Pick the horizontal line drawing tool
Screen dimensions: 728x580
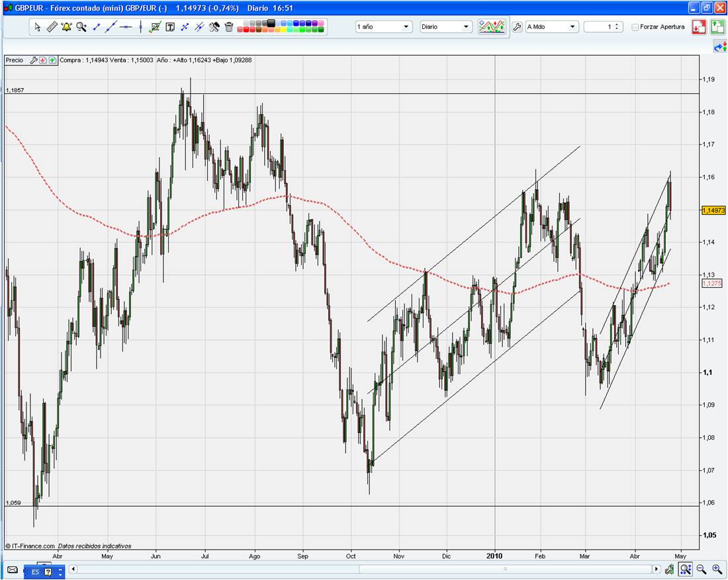point(125,27)
